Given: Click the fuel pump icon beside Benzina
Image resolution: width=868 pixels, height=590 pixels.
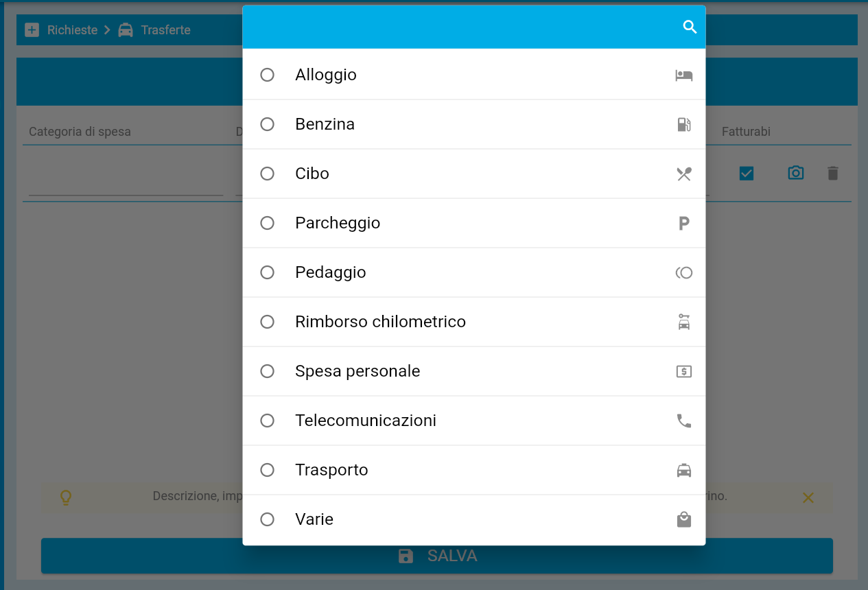Looking at the screenshot, I should point(683,124).
